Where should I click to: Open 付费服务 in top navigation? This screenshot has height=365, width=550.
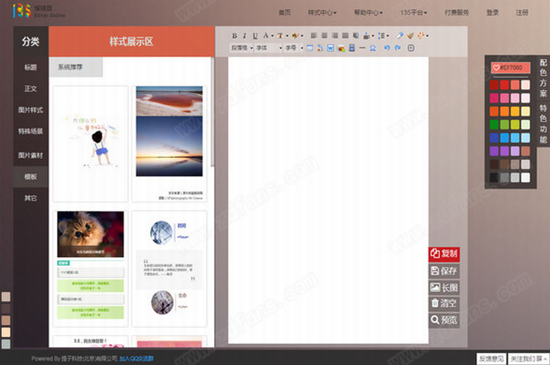coord(456,13)
